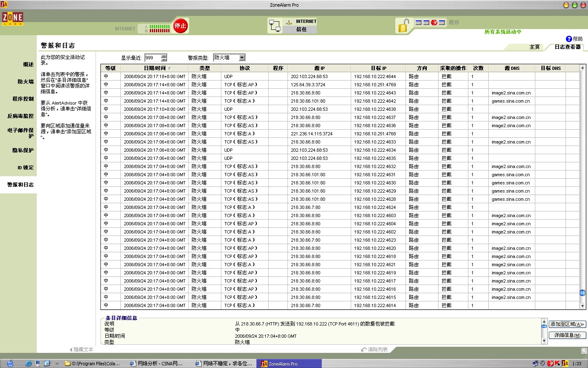588x368 pixels.
Task: Click the red Stop (停止) button
Action: tap(180, 26)
